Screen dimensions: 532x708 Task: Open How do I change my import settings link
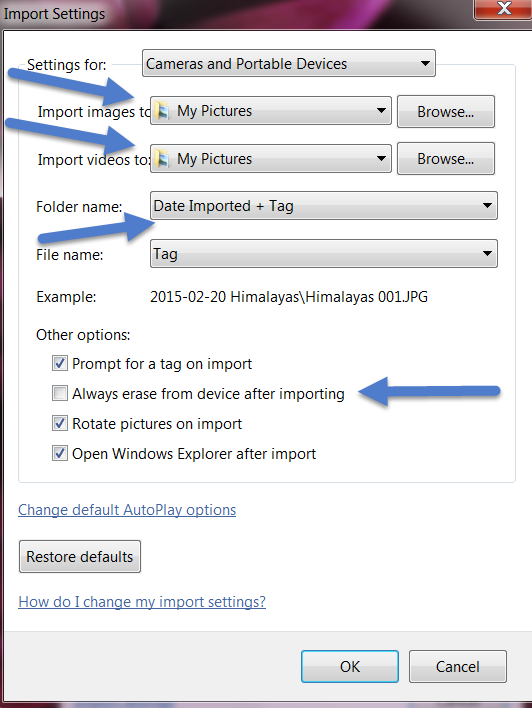click(x=142, y=602)
